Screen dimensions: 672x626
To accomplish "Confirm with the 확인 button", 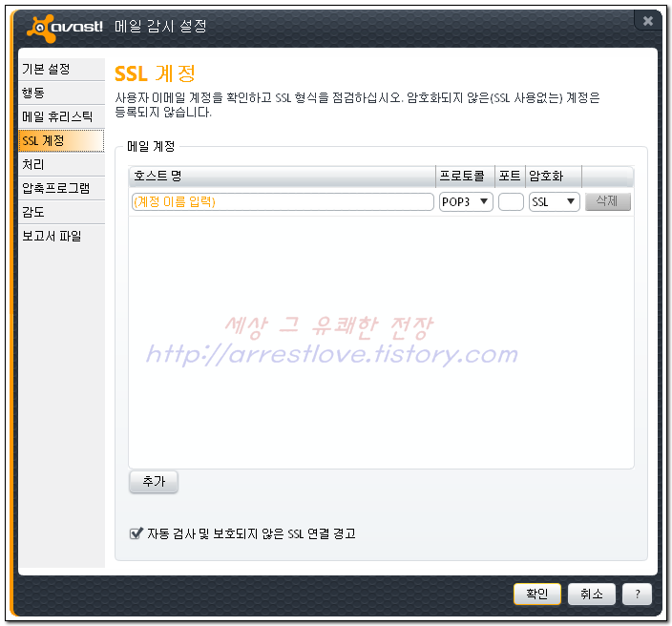I will coord(537,594).
